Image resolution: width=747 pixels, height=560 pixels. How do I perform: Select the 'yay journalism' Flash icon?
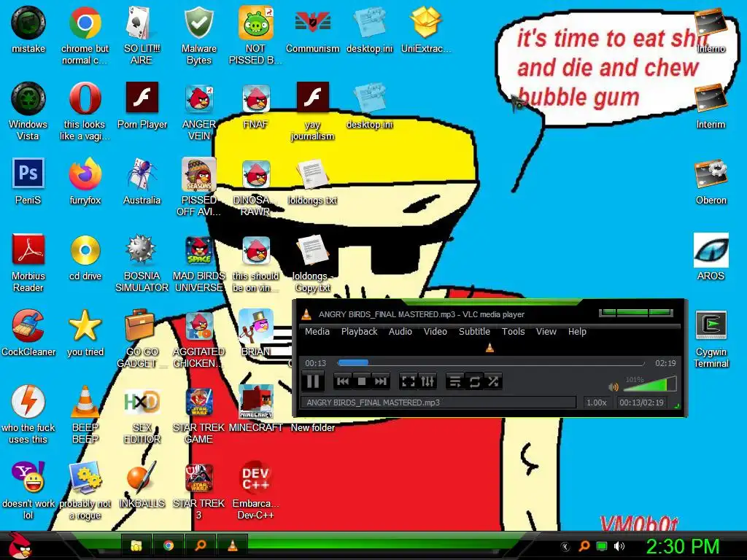pyautogui.click(x=312, y=112)
